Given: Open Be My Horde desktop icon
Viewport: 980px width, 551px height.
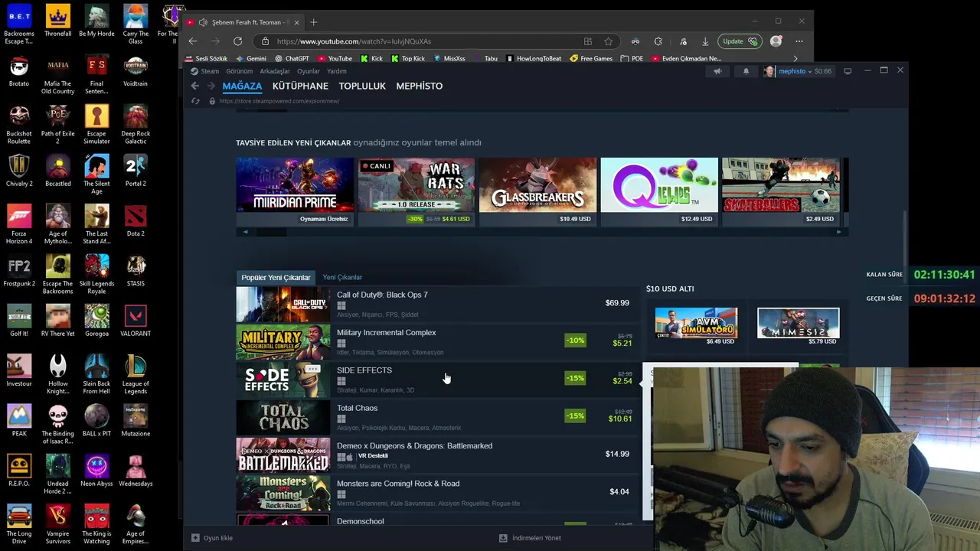Looking at the screenshot, I should coord(96,22).
